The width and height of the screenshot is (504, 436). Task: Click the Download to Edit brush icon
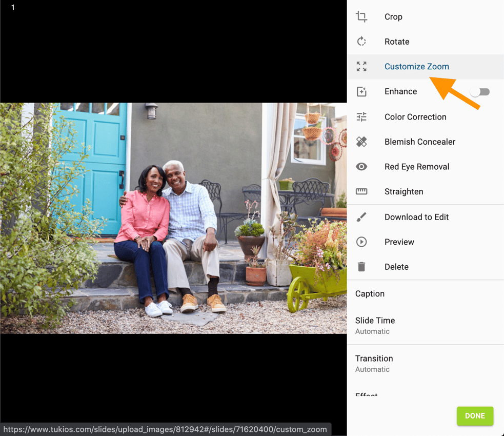(x=361, y=217)
